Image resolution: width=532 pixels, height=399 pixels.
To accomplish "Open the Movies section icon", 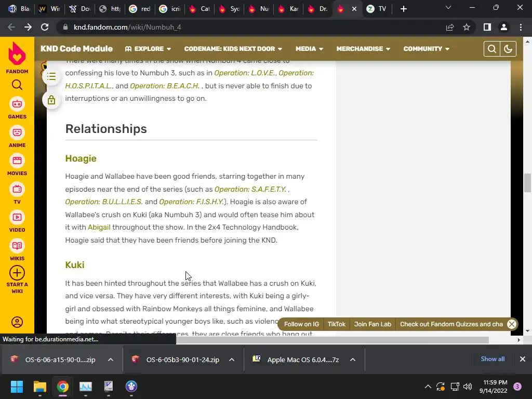I will tap(17, 161).
